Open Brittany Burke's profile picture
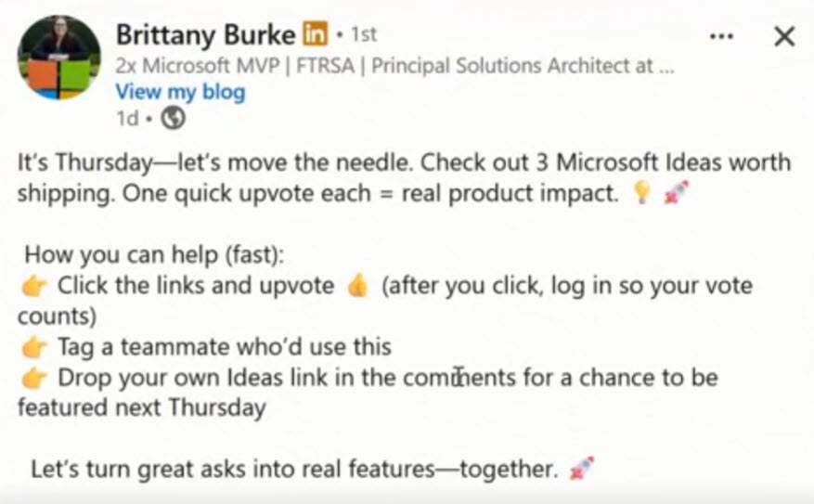 coord(58,57)
